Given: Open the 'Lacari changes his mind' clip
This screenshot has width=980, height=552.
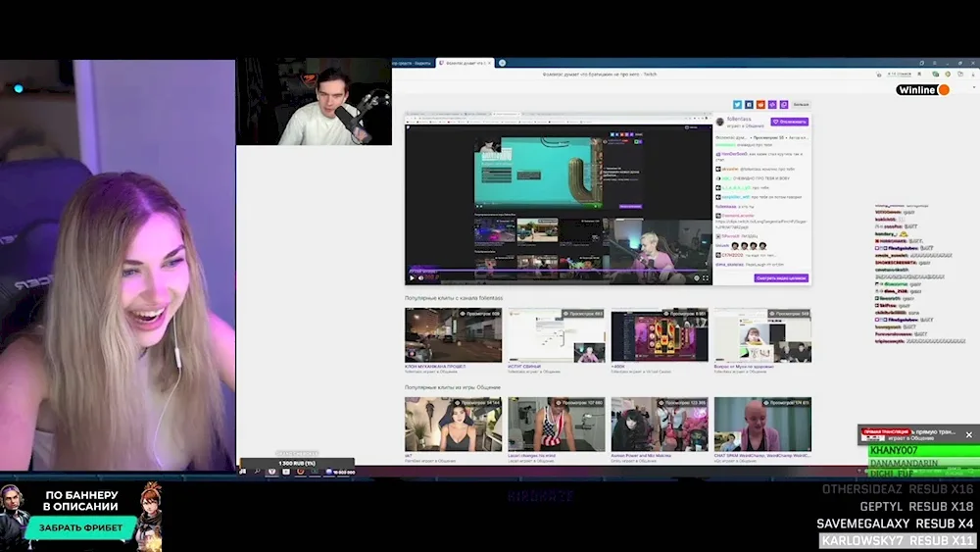Looking at the screenshot, I should click(557, 425).
